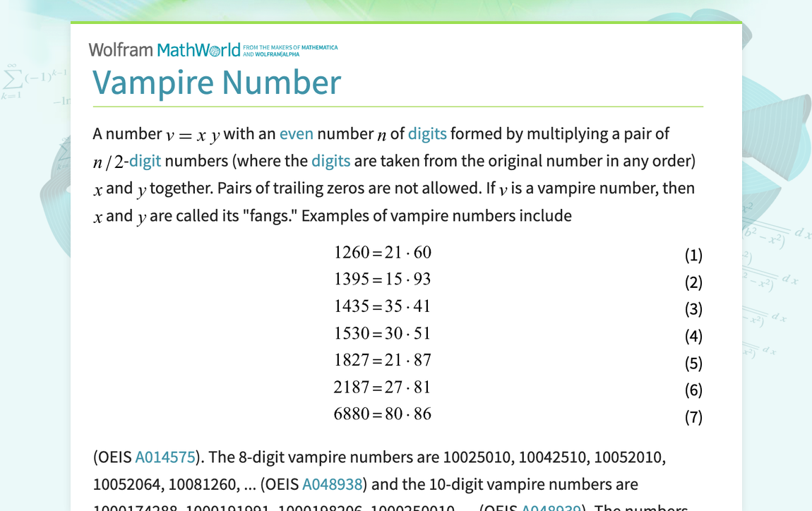812x511 pixels.
Task: Open the Wolfram MathWorld logo link
Action: [165, 50]
